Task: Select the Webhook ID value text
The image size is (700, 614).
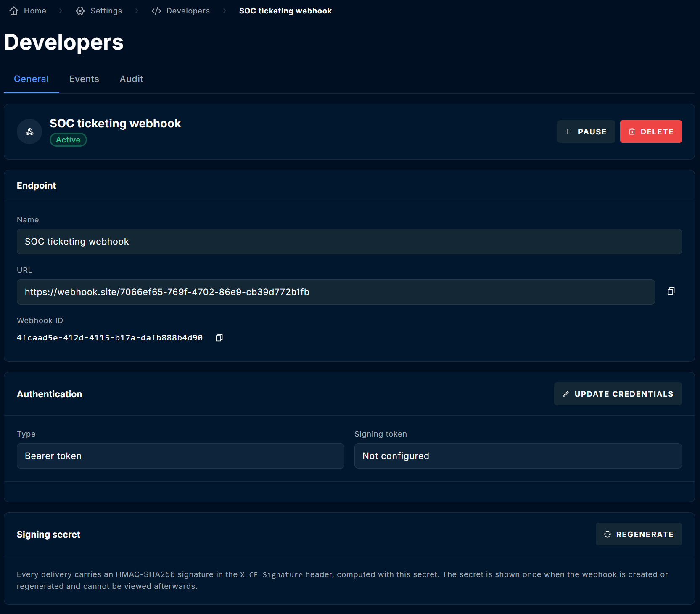Action: tap(110, 338)
